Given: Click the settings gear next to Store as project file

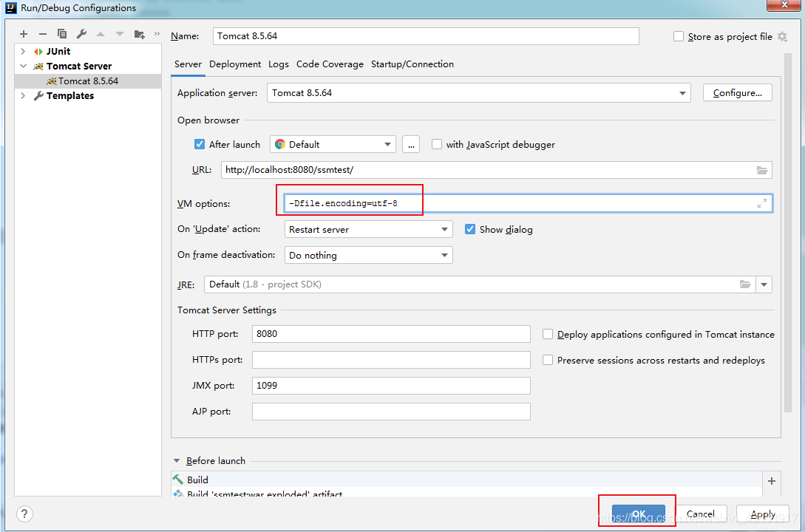Looking at the screenshot, I should click(782, 36).
